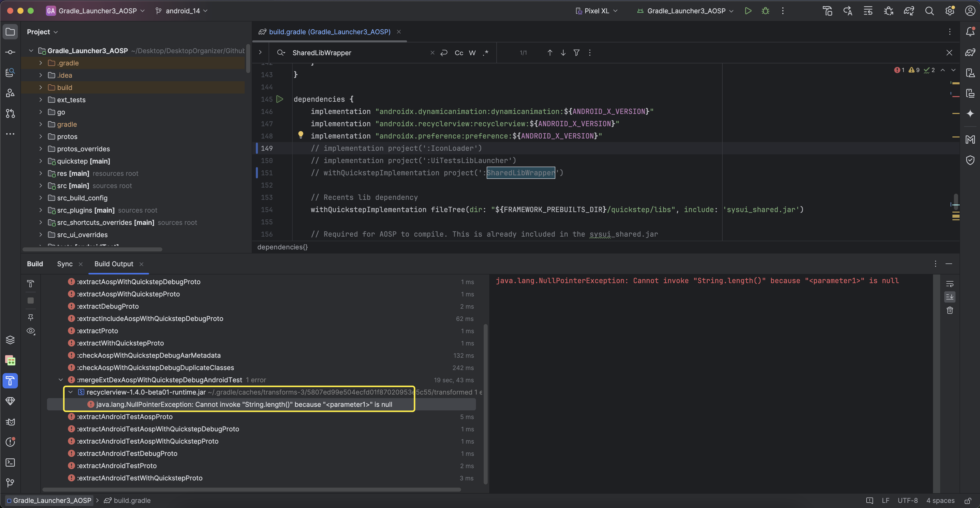Open the Problems tool window icon
This screenshot has width=980, height=508.
(x=10, y=442)
